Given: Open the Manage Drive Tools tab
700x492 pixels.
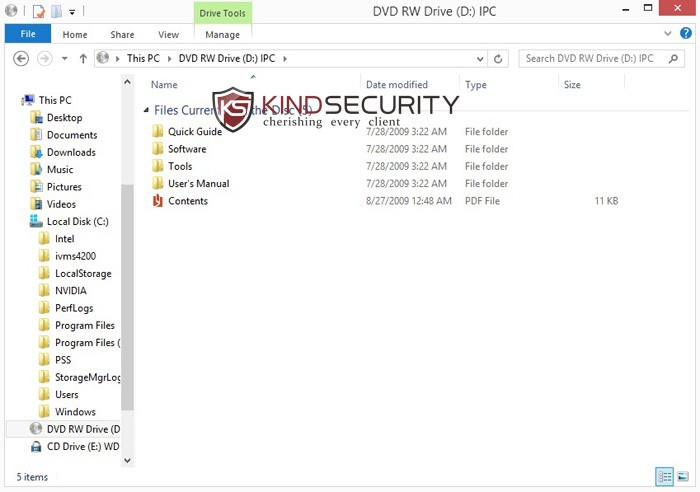Looking at the screenshot, I should pyautogui.click(x=222, y=35).
